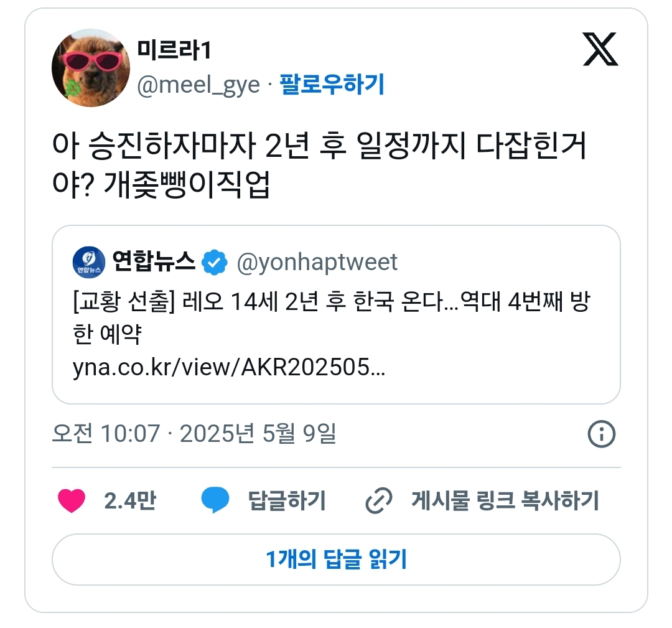Click the 연합뉴스 account name
This screenshot has height=628, width=672.
(154, 261)
